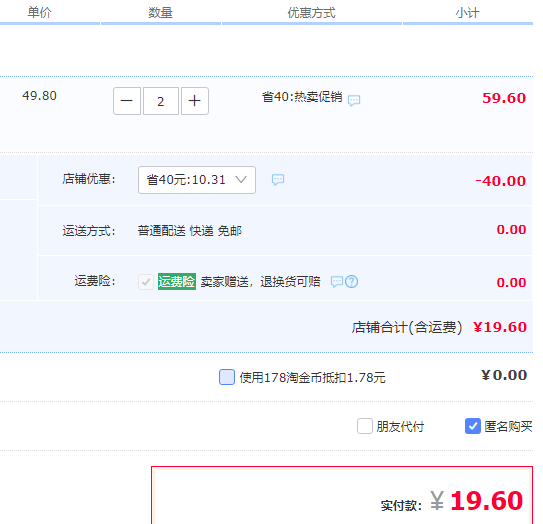543x524 pixels.
Task: Click comment icon next to 店铺优惠 dropdown
Action: pos(278,179)
